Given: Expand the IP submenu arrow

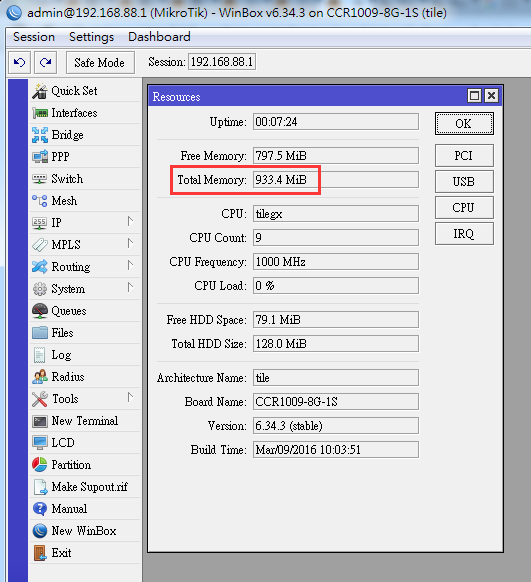Looking at the screenshot, I should tap(130, 222).
